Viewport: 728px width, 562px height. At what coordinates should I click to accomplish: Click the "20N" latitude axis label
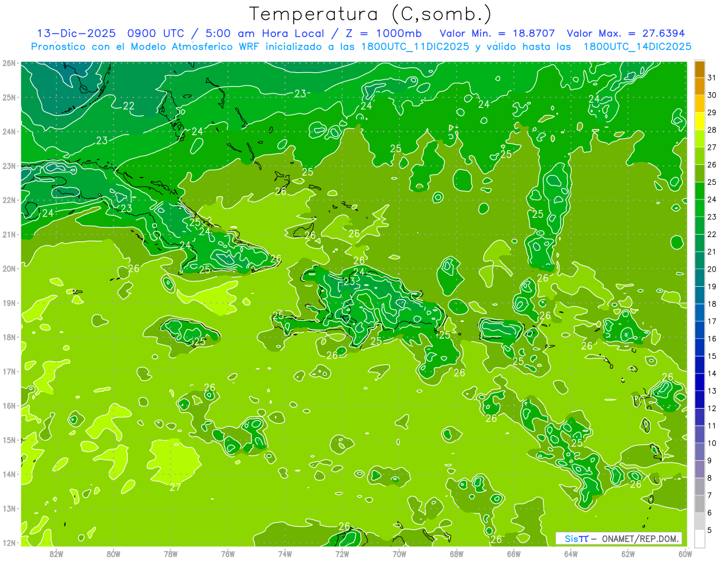point(9,269)
